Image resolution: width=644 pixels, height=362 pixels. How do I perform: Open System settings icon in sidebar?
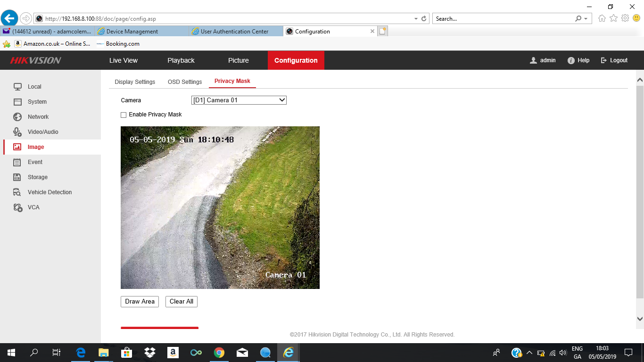17,102
